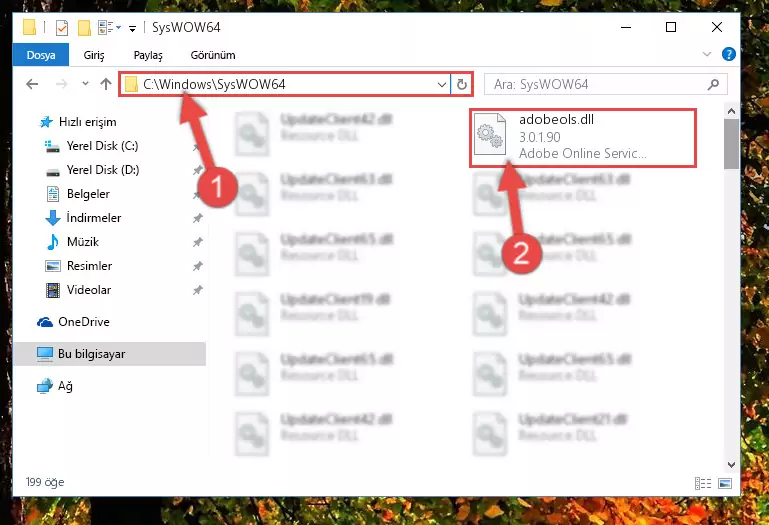The width and height of the screenshot is (769, 525).
Task: Switch to details view icon
Action: click(x=703, y=483)
